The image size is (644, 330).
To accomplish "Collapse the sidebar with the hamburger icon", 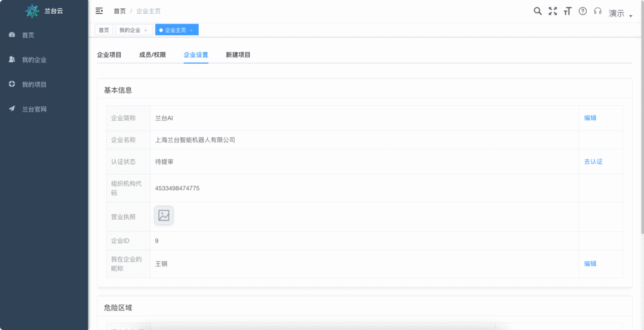I will (99, 11).
